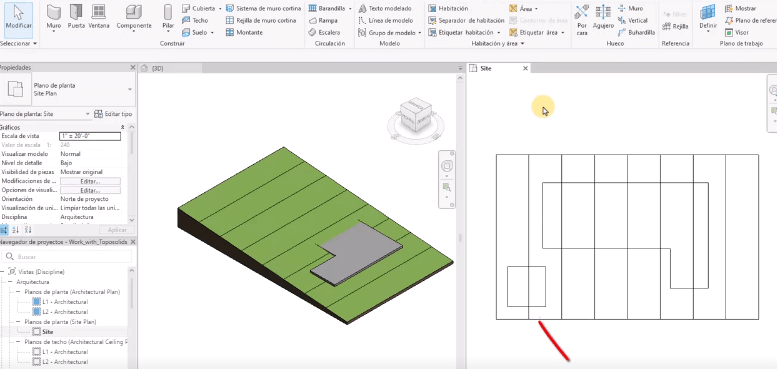
Task: Click the Cubierta roof tool
Action: pyautogui.click(x=198, y=8)
